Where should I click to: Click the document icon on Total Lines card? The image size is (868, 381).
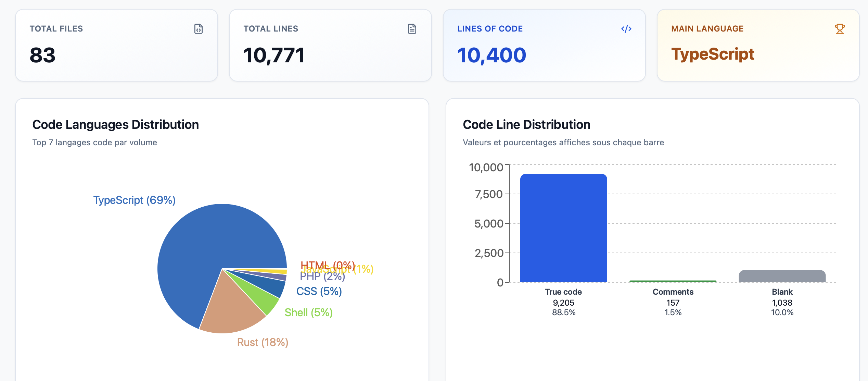coord(412,29)
